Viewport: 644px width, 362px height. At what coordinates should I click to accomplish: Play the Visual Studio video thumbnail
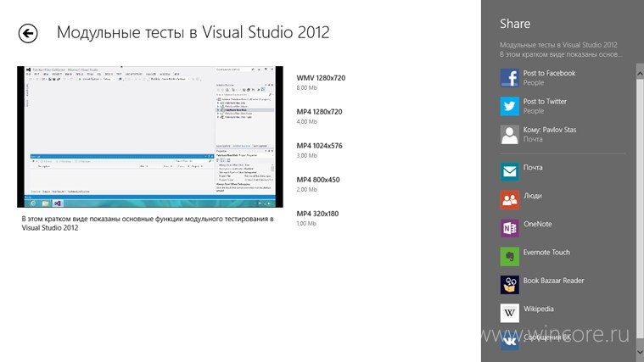pyautogui.click(x=150, y=136)
